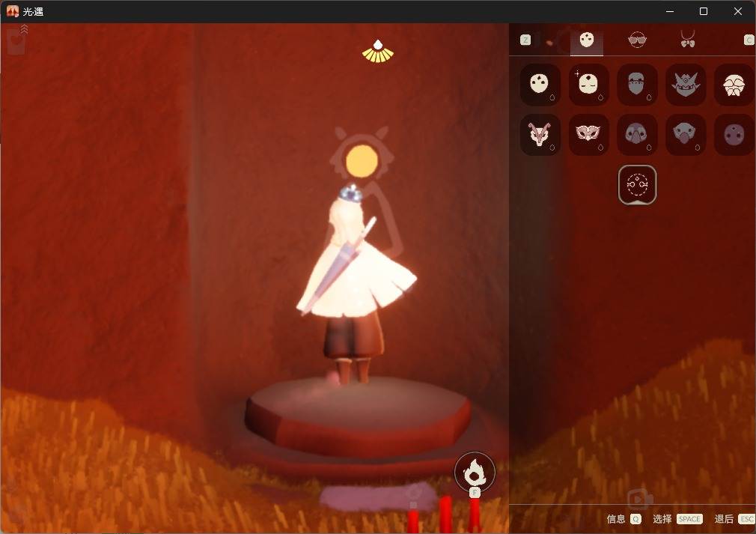
Task: Open the necklace bow-tie accessory tab
Action: [688, 39]
